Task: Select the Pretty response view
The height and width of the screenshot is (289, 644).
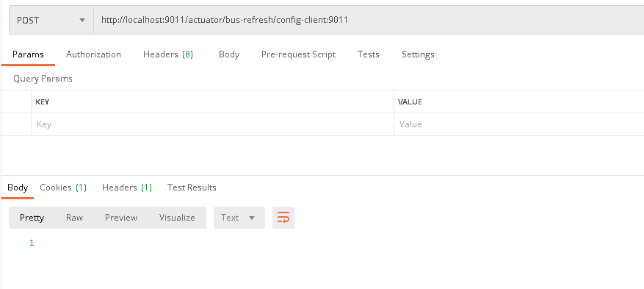Action: 32,218
